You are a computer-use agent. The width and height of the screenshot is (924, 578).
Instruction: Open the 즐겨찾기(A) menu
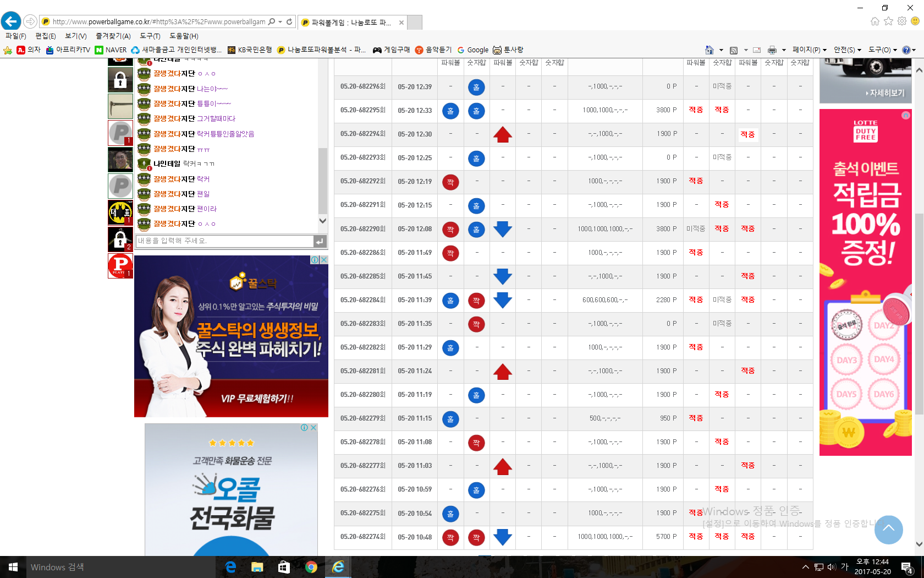click(113, 36)
